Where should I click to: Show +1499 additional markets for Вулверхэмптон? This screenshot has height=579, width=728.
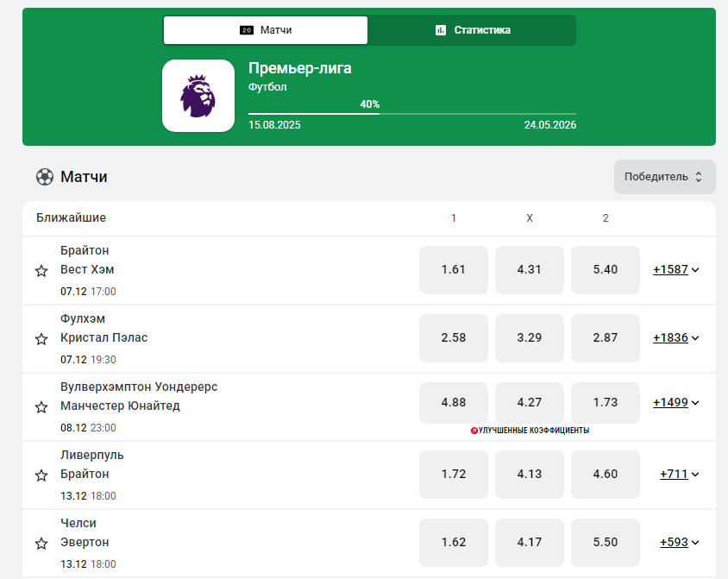click(x=675, y=402)
